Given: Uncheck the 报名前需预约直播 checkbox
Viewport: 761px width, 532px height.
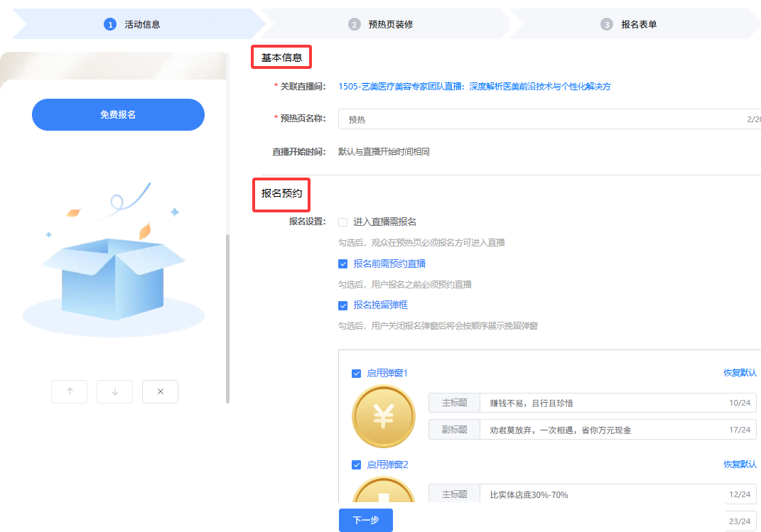Looking at the screenshot, I should [343, 264].
